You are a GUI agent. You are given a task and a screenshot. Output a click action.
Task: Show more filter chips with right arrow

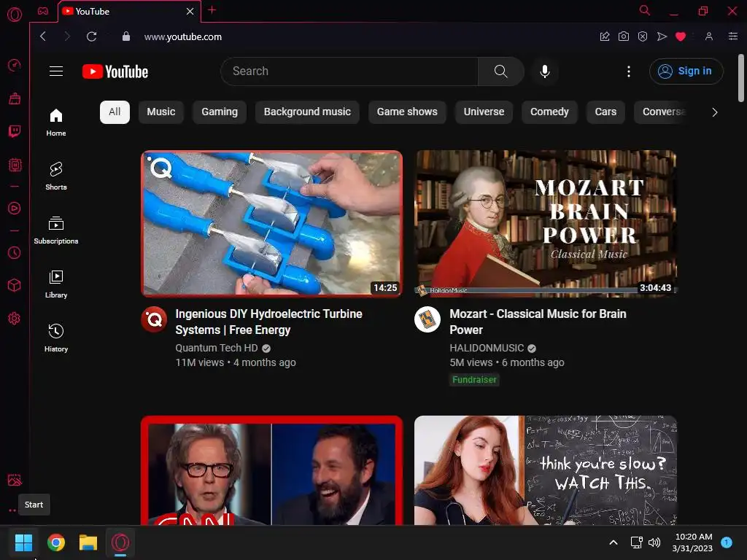click(x=714, y=112)
